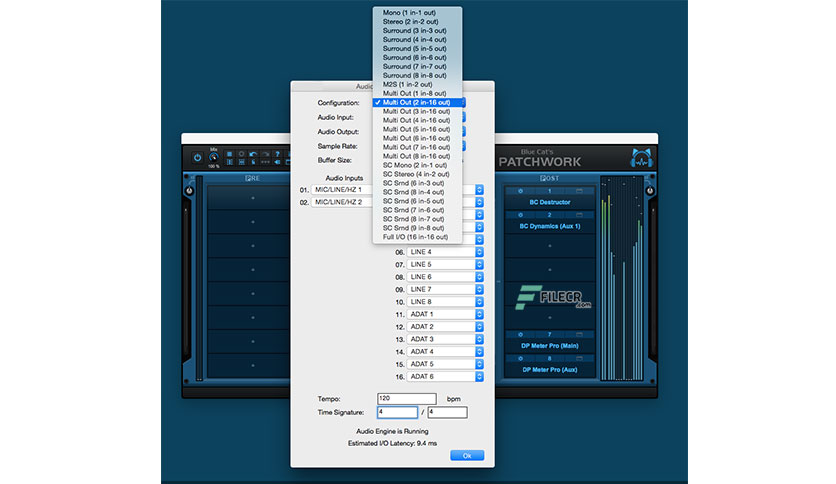The height and width of the screenshot is (484, 836).
Task: Click the POST section header label
Action: pyautogui.click(x=549, y=178)
